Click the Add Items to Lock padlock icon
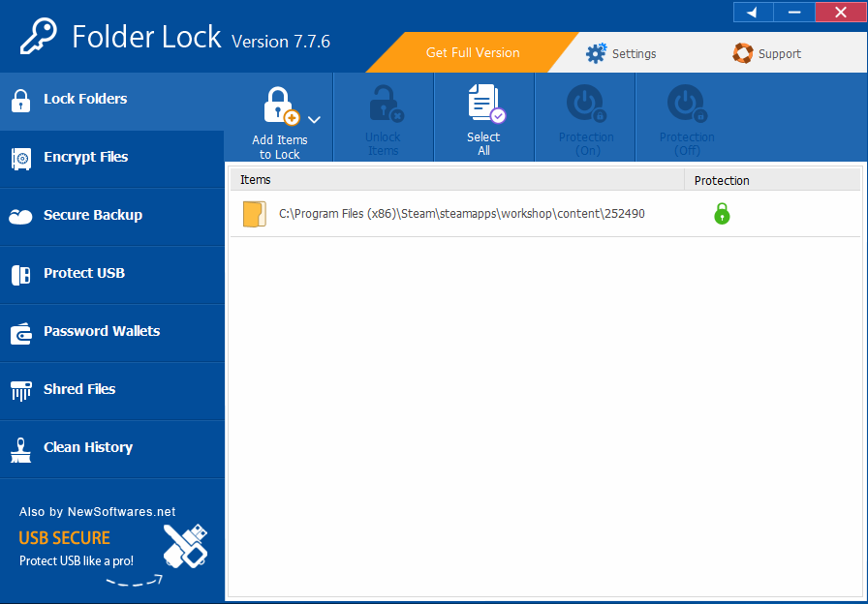The height and width of the screenshot is (604, 868). click(281, 106)
